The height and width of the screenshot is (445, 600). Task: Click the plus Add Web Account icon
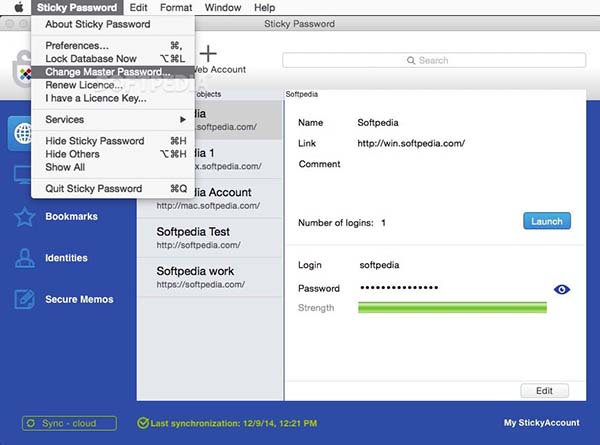tap(209, 53)
